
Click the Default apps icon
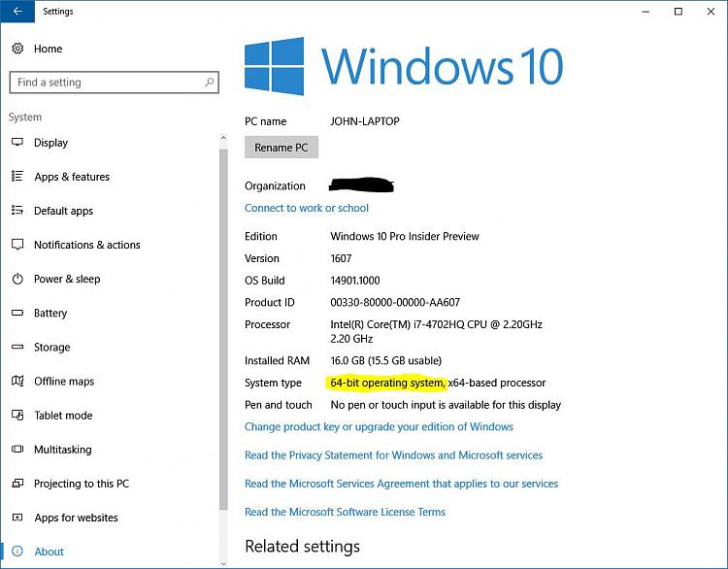click(x=17, y=211)
